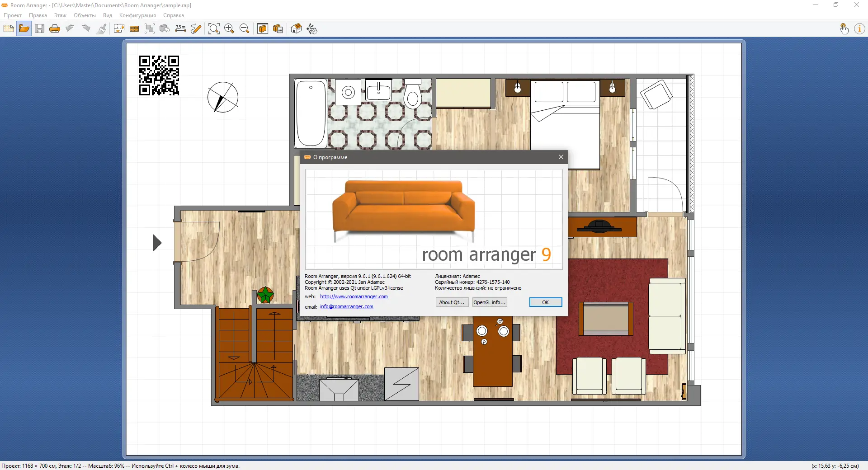Screen dimensions: 868x470
Task: Click the info@roomarranger.com email link
Action: point(347,306)
